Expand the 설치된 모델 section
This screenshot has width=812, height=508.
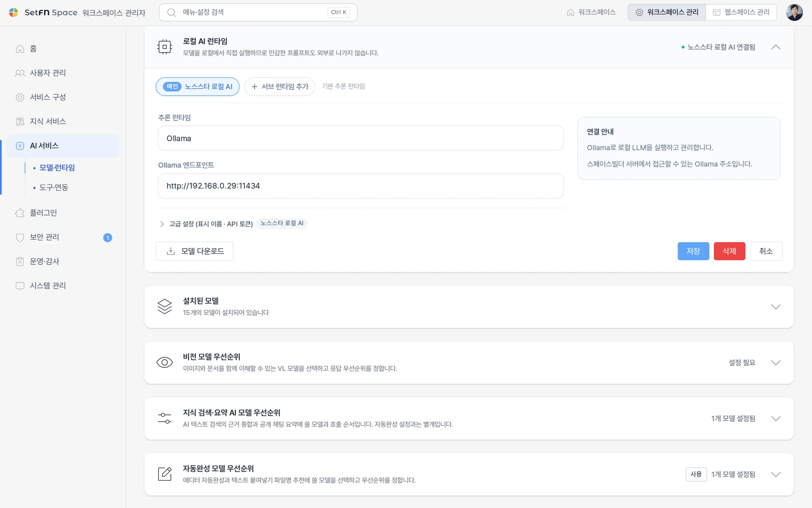pyautogui.click(x=776, y=306)
